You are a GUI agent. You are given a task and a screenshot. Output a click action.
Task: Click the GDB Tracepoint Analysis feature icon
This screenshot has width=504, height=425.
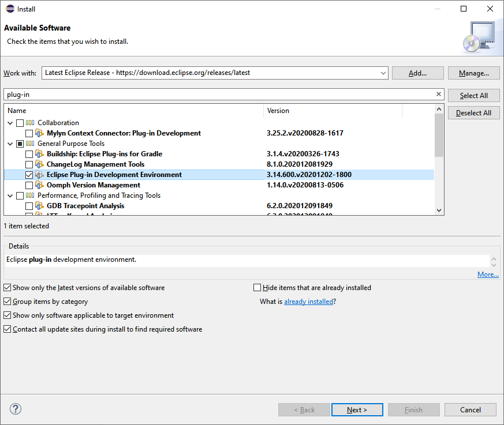coord(39,206)
